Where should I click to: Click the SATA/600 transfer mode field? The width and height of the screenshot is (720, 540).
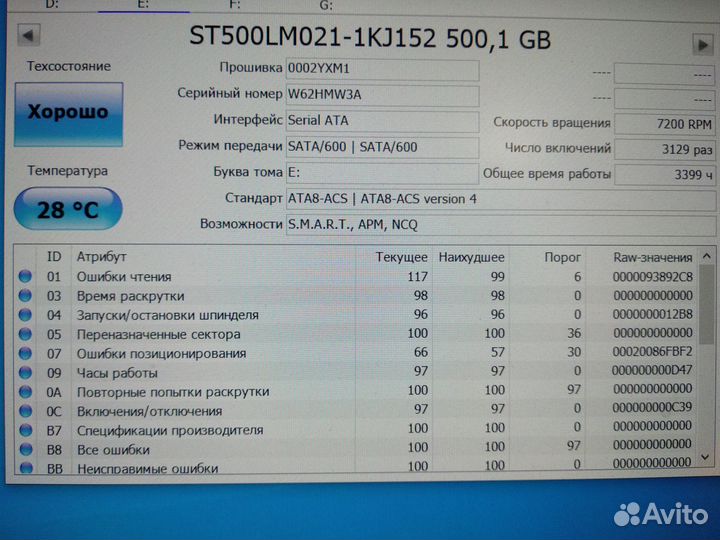tap(382, 147)
